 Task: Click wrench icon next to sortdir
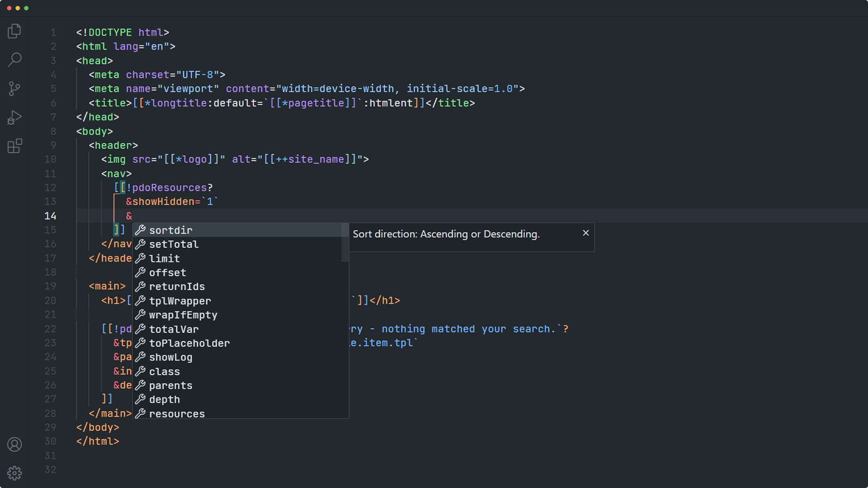[x=140, y=230]
